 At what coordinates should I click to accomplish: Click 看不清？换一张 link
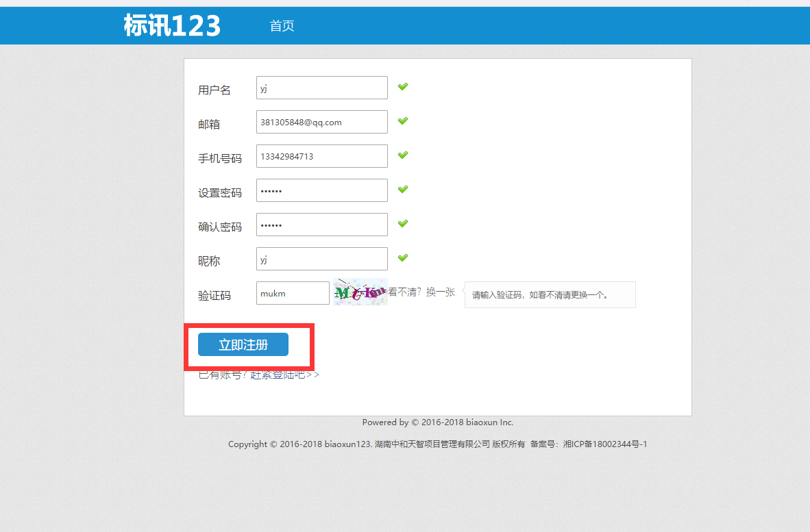pyautogui.click(x=421, y=292)
